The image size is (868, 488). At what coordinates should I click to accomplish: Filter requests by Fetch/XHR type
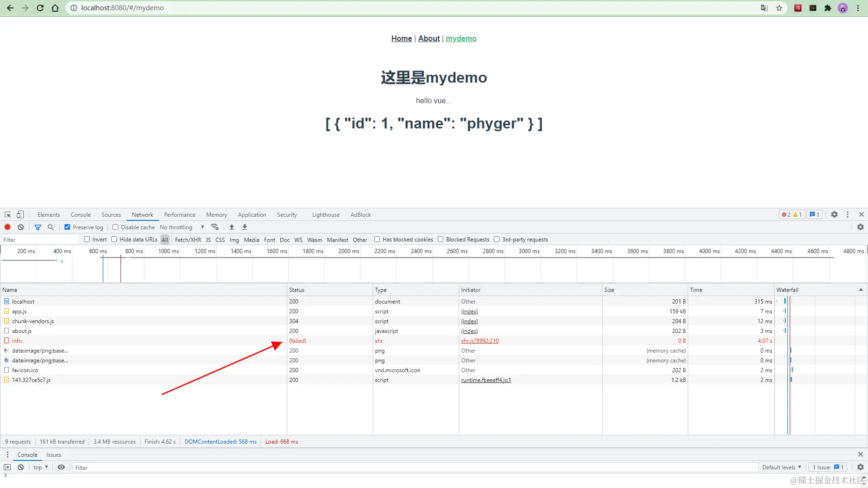pyautogui.click(x=188, y=240)
